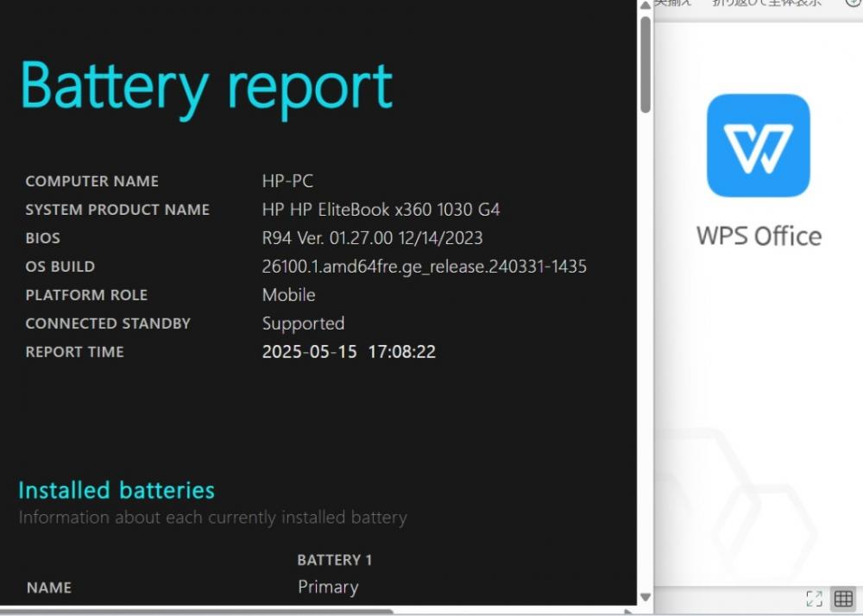Click the 'BIOS' label
Screen dimensions: 863x616
[x=43, y=238]
